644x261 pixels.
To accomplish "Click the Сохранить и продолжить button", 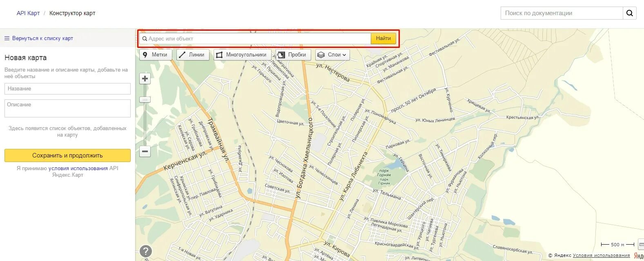I will pyautogui.click(x=67, y=155).
